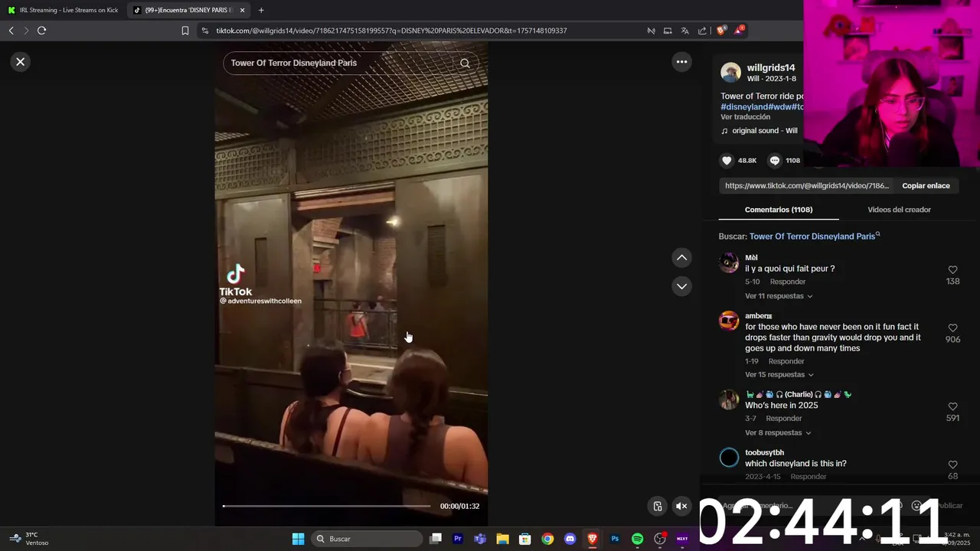Screen dimensions: 980x551
Task: Click the taskbar 'Buscar' search box
Action: pyautogui.click(x=368, y=539)
